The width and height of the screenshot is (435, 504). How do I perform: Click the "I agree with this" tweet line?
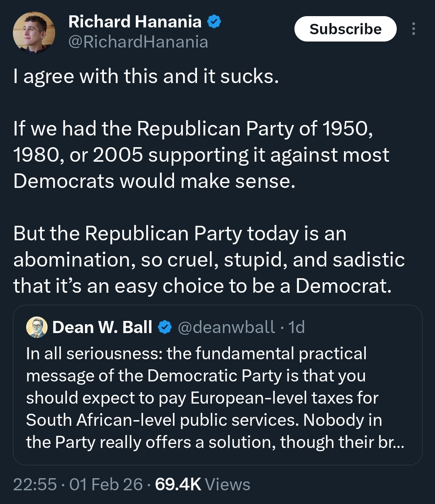tap(146, 76)
